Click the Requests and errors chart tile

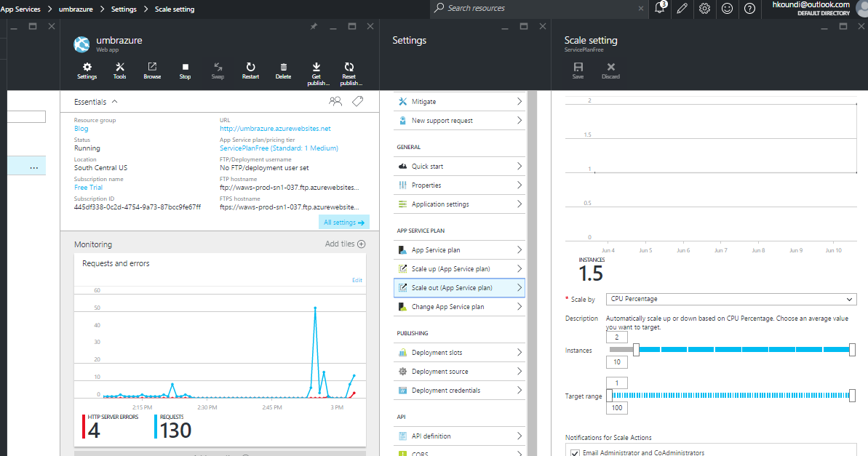click(220, 350)
